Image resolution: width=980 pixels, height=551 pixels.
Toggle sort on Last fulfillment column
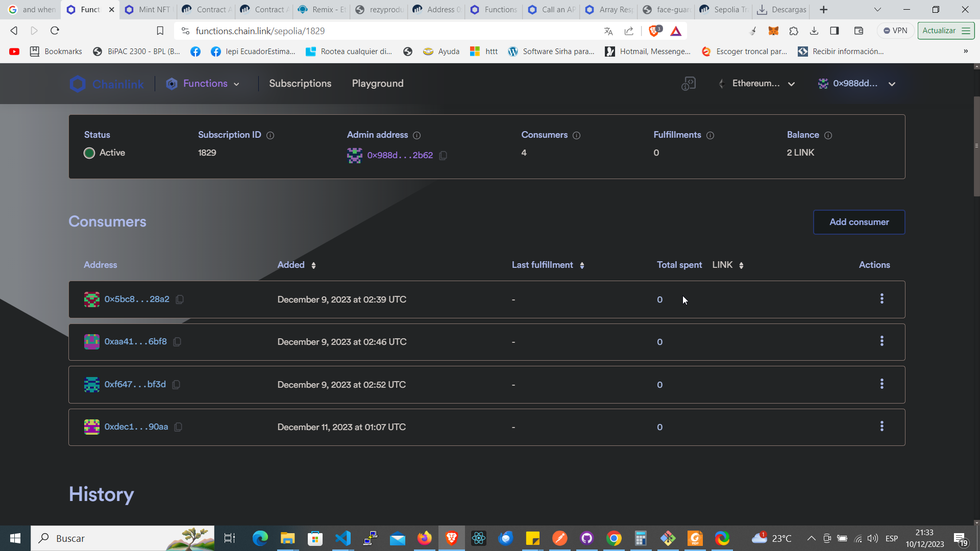[582, 265]
